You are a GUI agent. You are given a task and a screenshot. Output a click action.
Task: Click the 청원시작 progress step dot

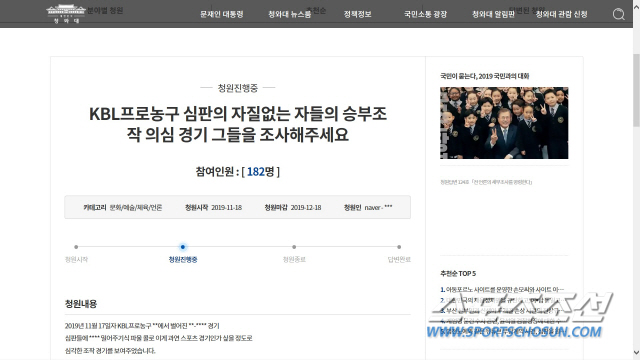tap(76, 247)
